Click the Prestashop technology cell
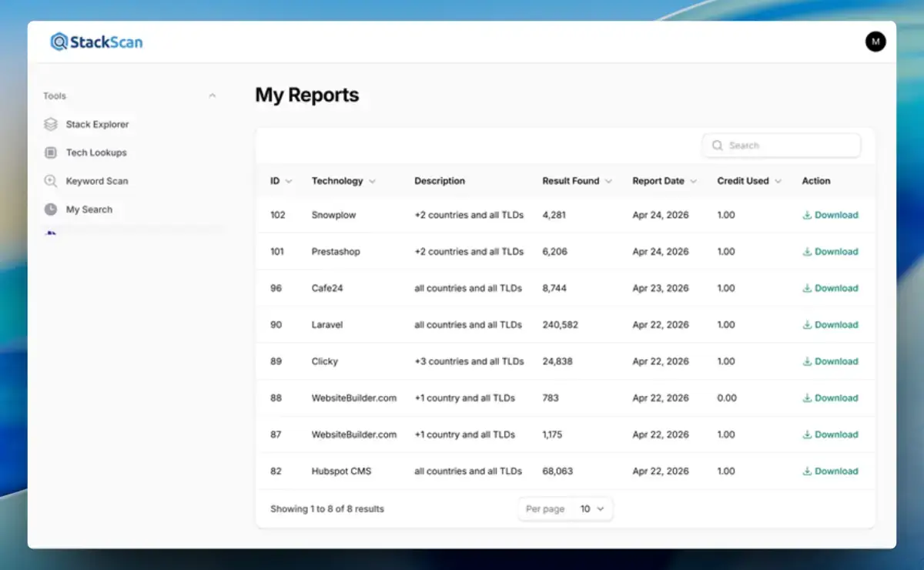924x570 pixels. [x=336, y=252]
